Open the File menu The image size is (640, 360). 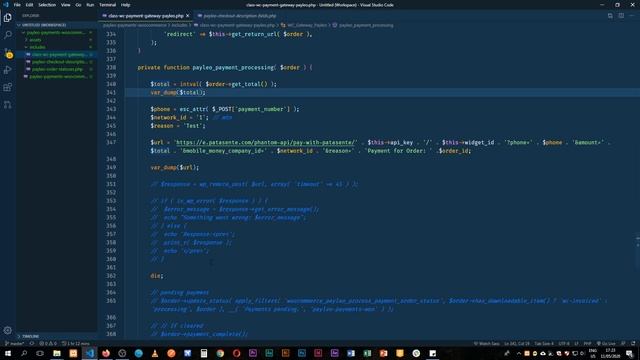(x=17, y=5)
